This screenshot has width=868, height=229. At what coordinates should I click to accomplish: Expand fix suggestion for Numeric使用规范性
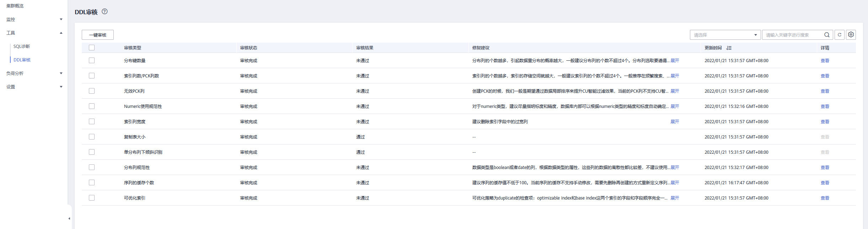pos(675,107)
